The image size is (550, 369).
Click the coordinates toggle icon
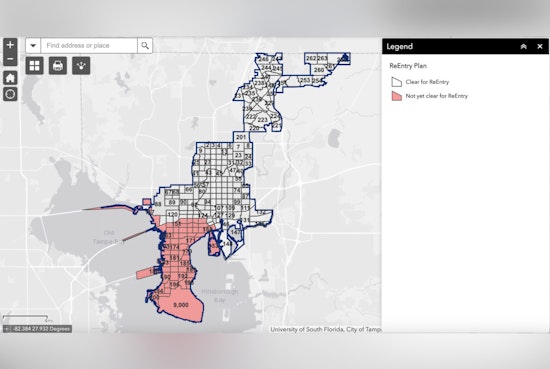7,329
